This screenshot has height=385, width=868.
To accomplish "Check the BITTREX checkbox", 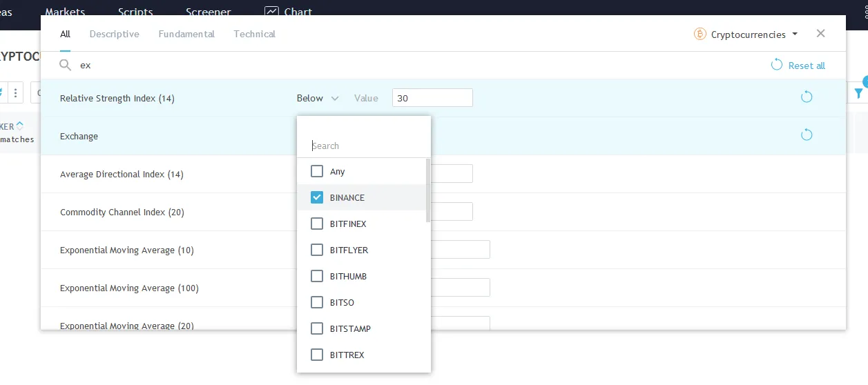I will point(317,355).
